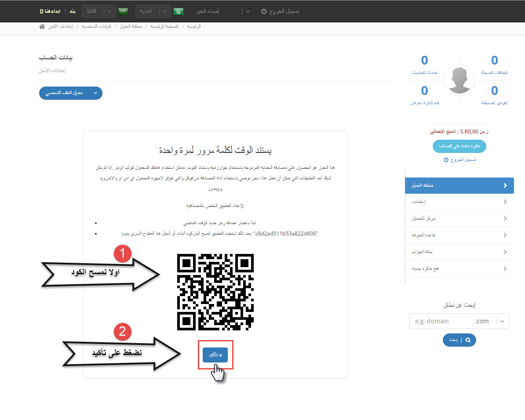Screen dimensions: 525x420
Task: Click the إعدادات الأمان breadcrumb link
Action: tap(60, 26)
